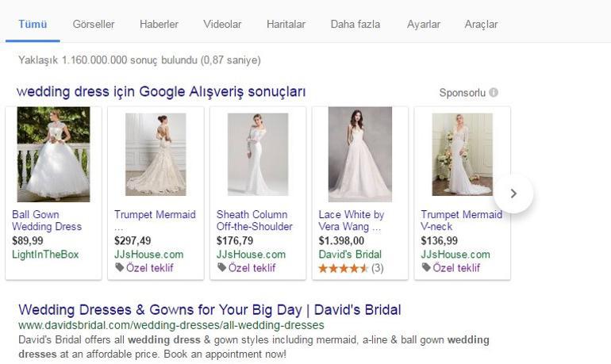The height and width of the screenshot is (364, 611).
Task: Switch to the Görseller tab
Action: (x=94, y=25)
